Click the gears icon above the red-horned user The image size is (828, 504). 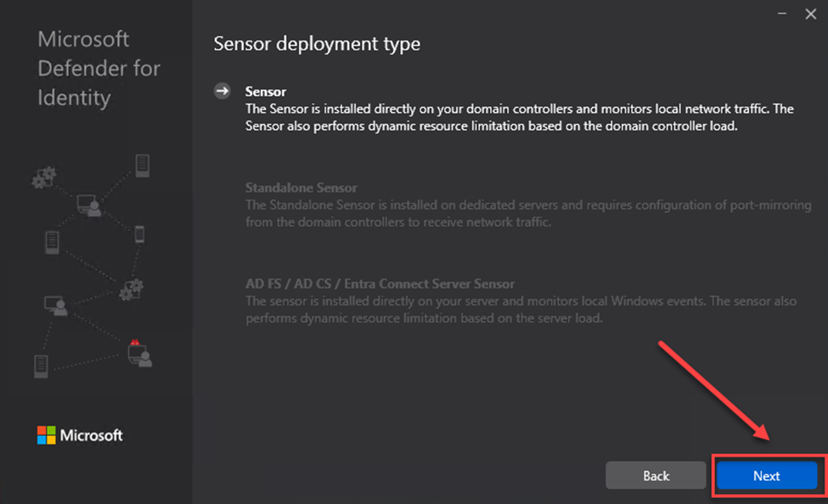pyautogui.click(x=131, y=289)
